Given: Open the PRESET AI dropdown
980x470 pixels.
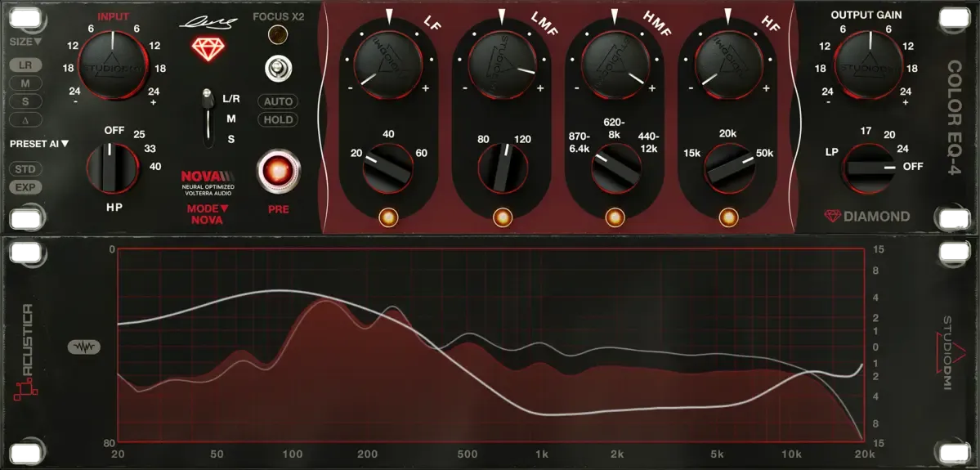Looking at the screenshot, I should (x=39, y=144).
